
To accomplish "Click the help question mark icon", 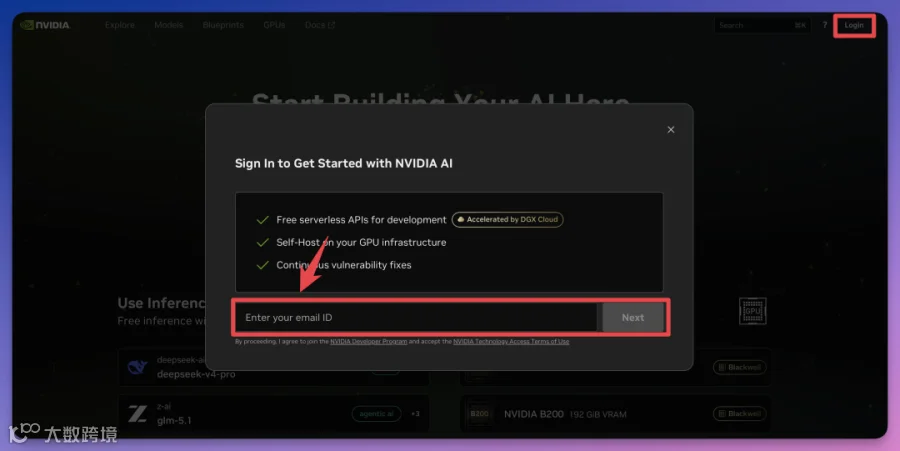I will pos(825,25).
